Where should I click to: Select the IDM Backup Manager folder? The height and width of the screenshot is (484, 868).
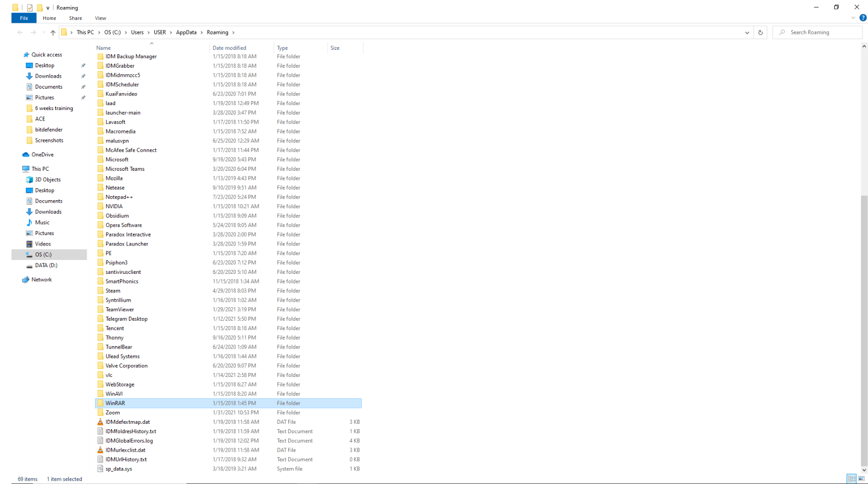click(131, 56)
